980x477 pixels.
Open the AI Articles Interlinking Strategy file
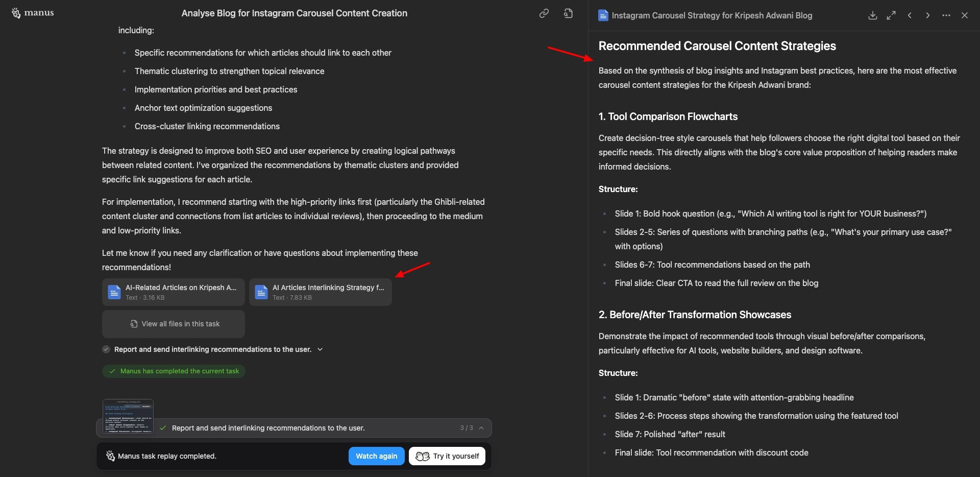coord(321,292)
